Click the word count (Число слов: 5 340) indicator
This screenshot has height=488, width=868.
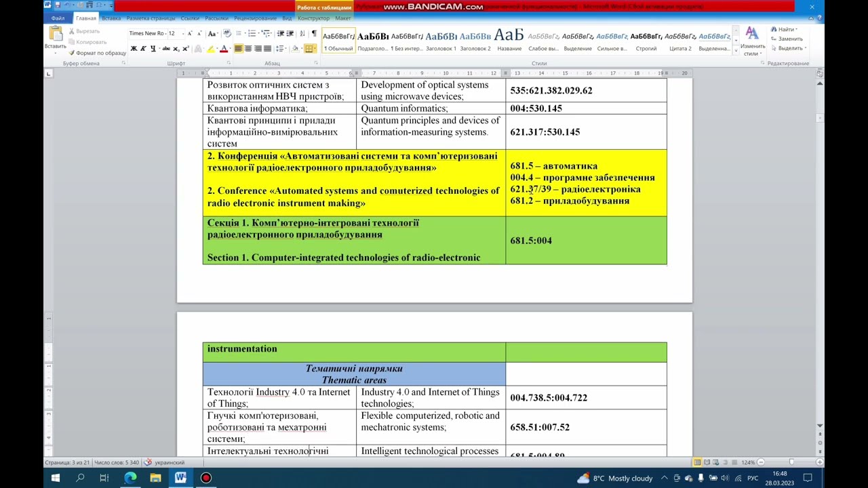click(x=117, y=462)
